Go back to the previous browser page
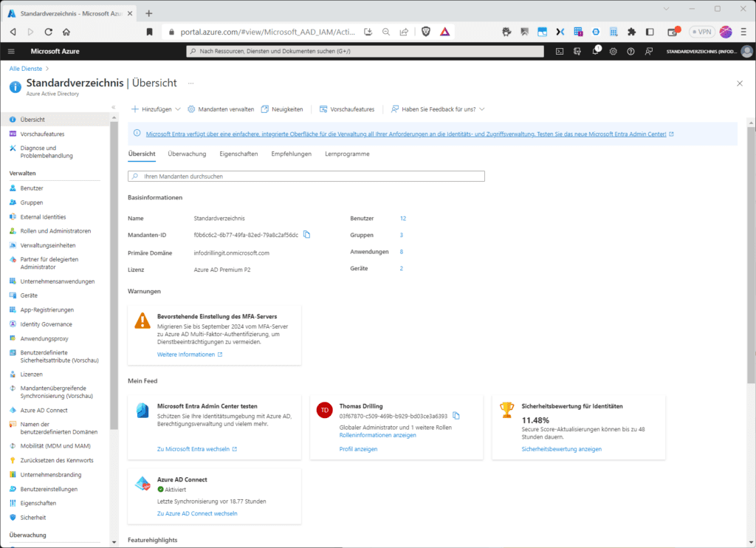The width and height of the screenshot is (756, 548). tap(13, 32)
